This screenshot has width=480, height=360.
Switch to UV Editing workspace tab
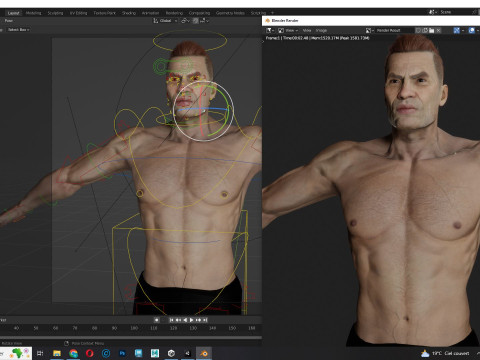point(78,13)
